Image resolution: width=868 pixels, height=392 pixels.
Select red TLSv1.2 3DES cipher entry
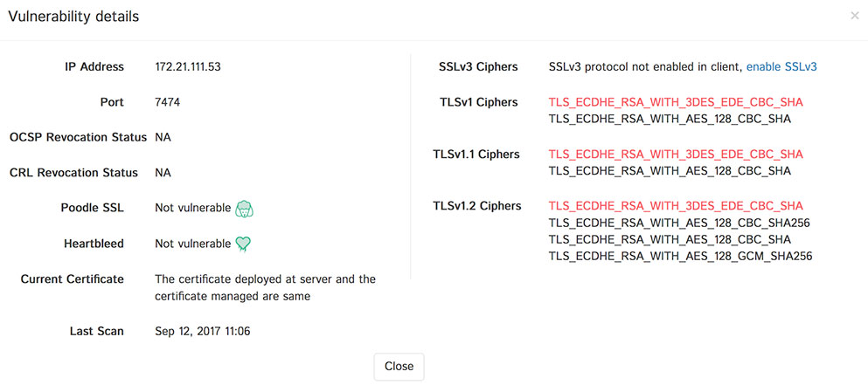click(675, 206)
